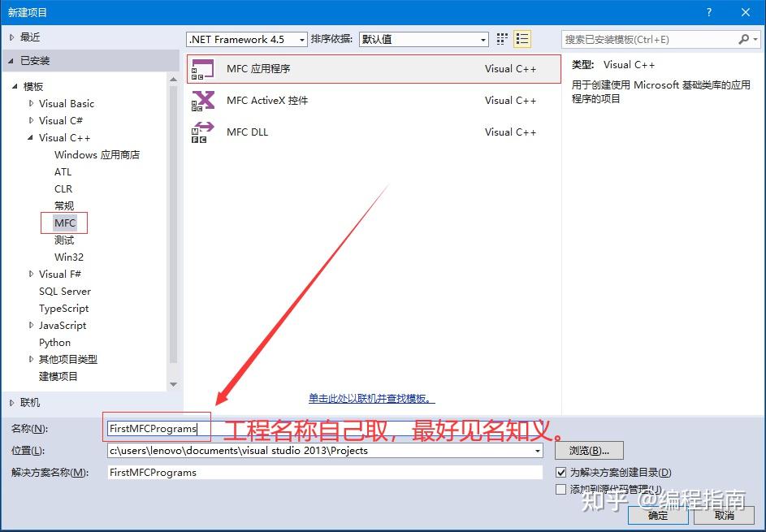Open the 位置 path dropdown arrow
This screenshot has width=766, height=532.
[539, 450]
